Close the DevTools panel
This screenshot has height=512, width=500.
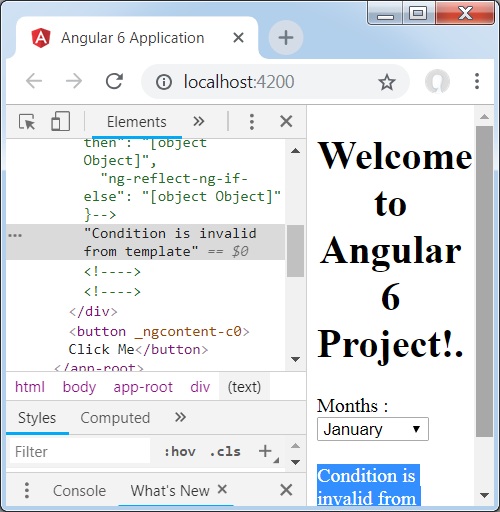click(x=286, y=121)
